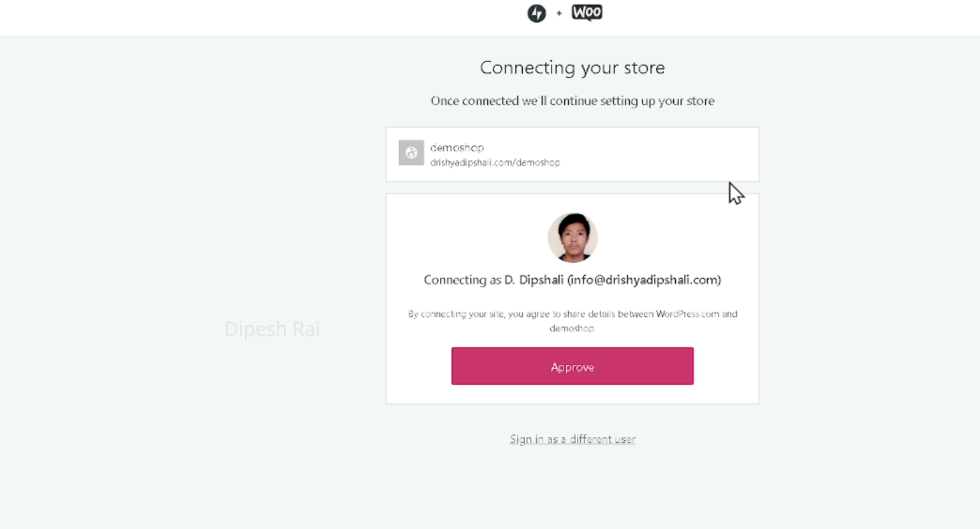The width and height of the screenshot is (980, 529).
Task: Click blank area in the white header bar
Action: (267, 17)
